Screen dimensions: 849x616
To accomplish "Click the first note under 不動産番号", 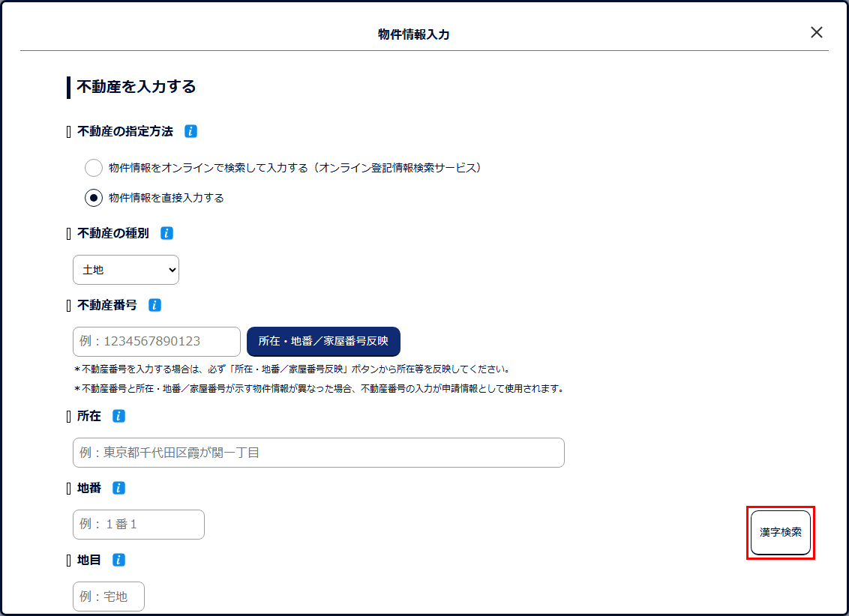I will click(x=292, y=369).
